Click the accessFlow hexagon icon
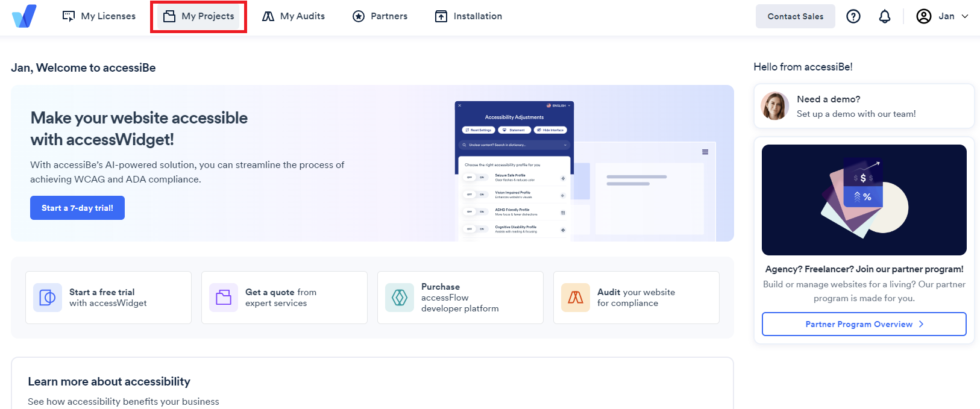 click(400, 298)
